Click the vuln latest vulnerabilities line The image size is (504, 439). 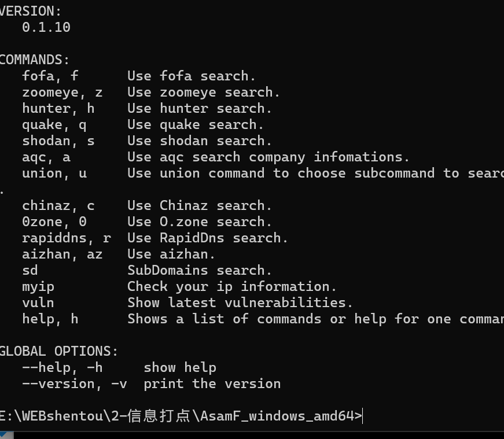pyautogui.click(x=187, y=303)
